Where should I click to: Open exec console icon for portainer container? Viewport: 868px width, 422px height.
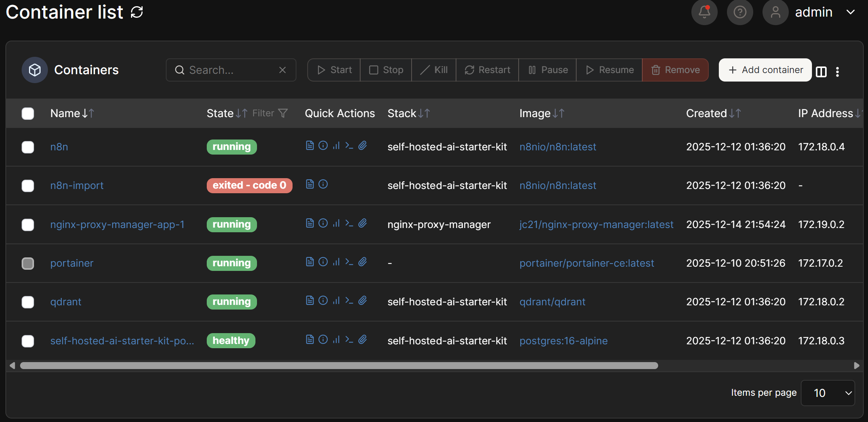click(349, 262)
